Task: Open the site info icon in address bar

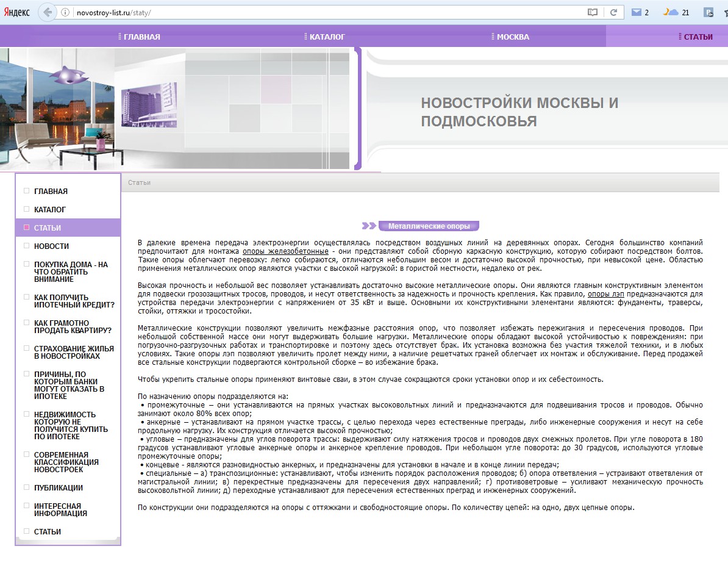Action: point(65,13)
